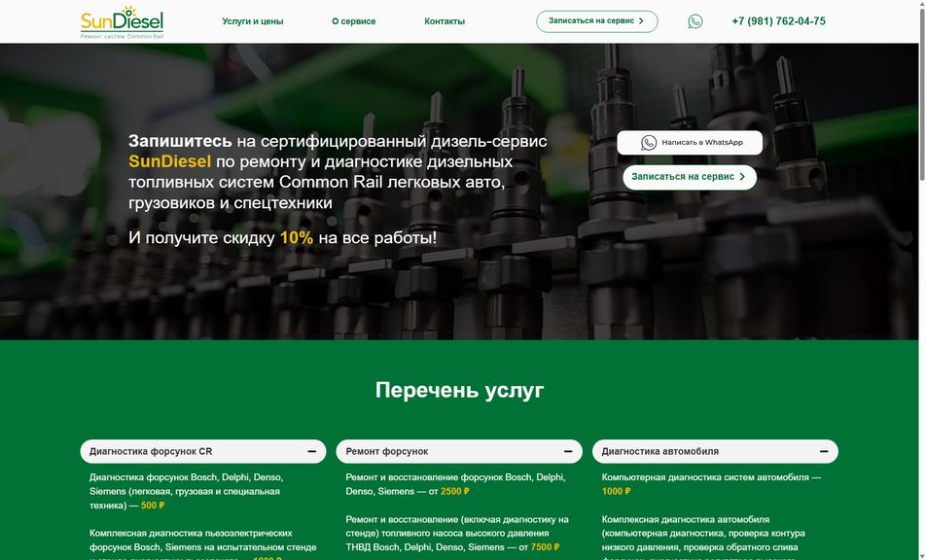Open the WhatsApp icon next to phone number
Image resolution: width=926 pixels, height=560 pixels.
pyautogui.click(x=695, y=21)
